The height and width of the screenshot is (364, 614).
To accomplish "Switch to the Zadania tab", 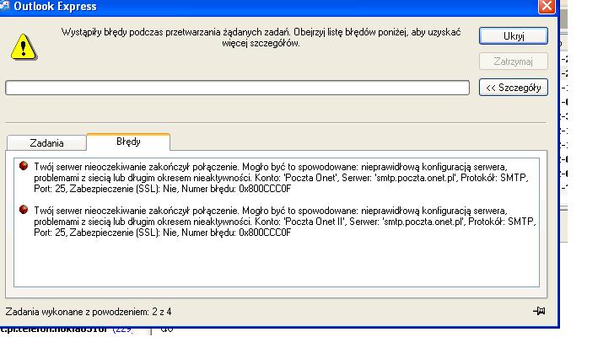I will click(x=46, y=143).
